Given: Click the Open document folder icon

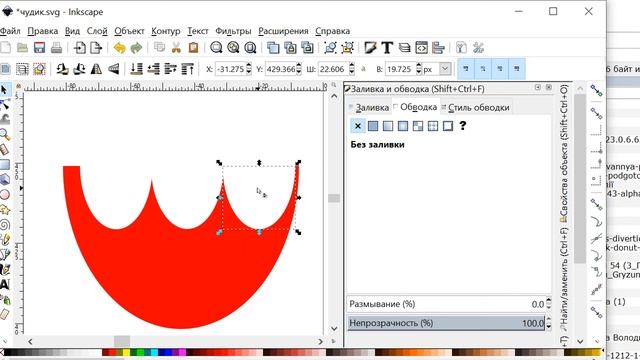Looking at the screenshot, I should pyautogui.click(x=22, y=48).
